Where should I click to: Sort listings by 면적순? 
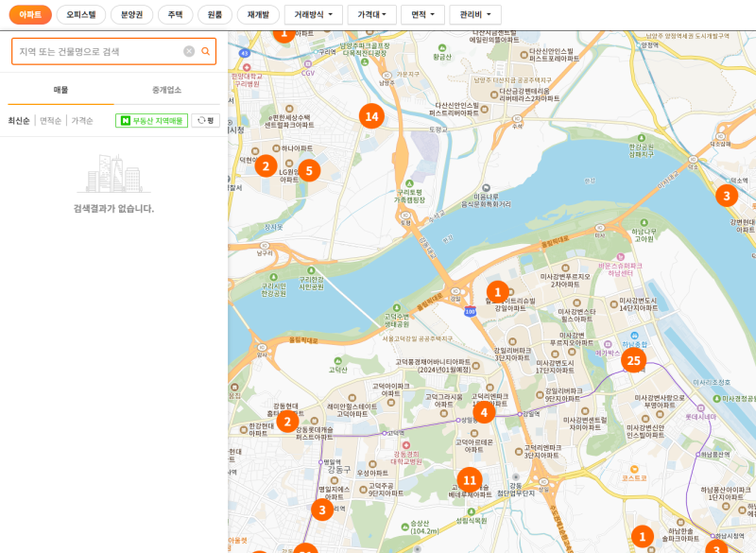(51, 121)
